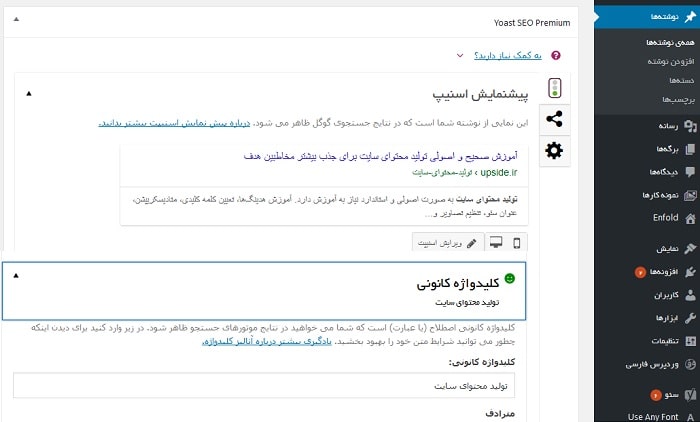
Task: Click the کلیدواژه کانونی input field
Action: [264, 386]
